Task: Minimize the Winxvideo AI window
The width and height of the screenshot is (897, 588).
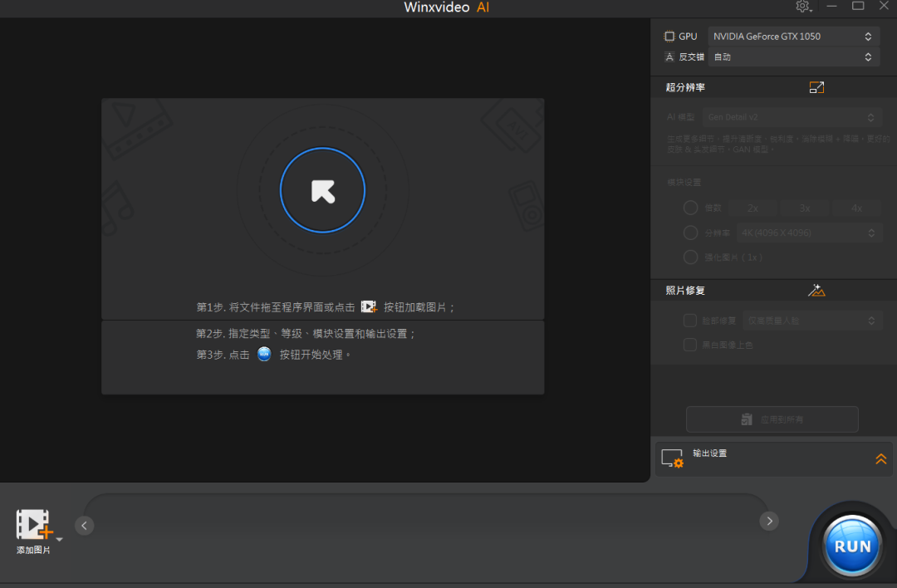Action: tap(831, 7)
